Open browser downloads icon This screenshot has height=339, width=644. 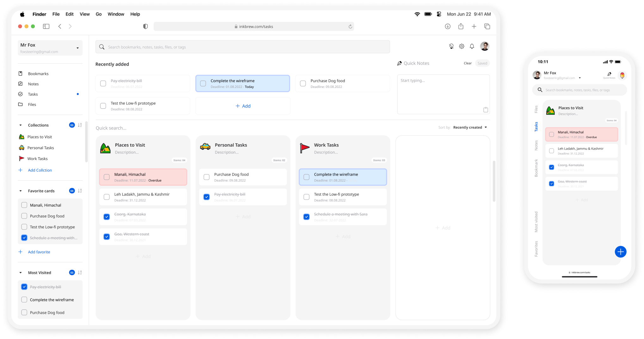click(x=448, y=27)
